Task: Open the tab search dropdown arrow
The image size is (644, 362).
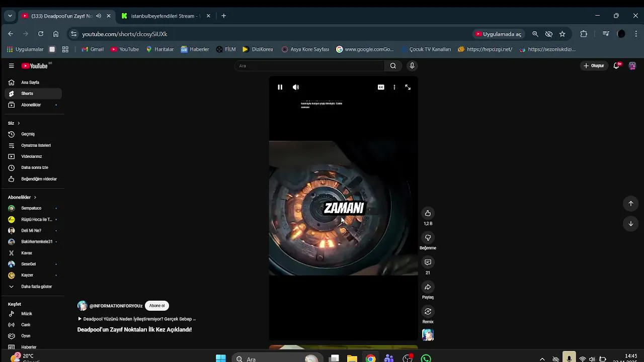Action: click(10, 16)
